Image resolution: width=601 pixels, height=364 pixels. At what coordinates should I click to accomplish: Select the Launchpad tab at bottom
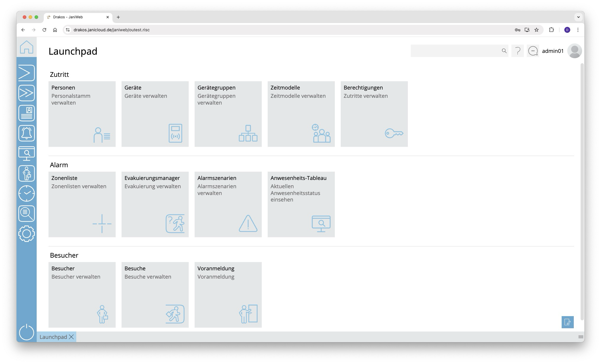tap(53, 337)
